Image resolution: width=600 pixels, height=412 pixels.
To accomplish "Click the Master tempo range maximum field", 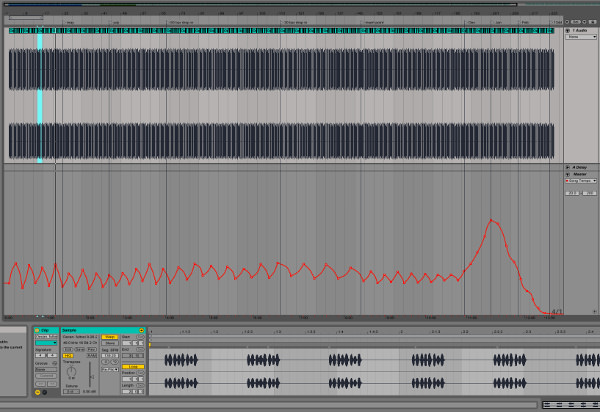I will pyautogui.click(x=590, y=193).
